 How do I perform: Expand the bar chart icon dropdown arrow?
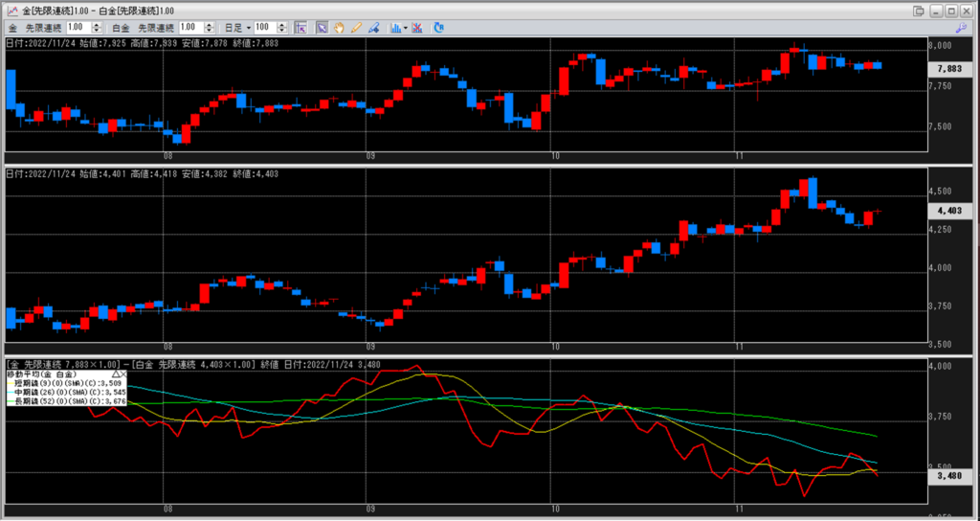[405, 28]
